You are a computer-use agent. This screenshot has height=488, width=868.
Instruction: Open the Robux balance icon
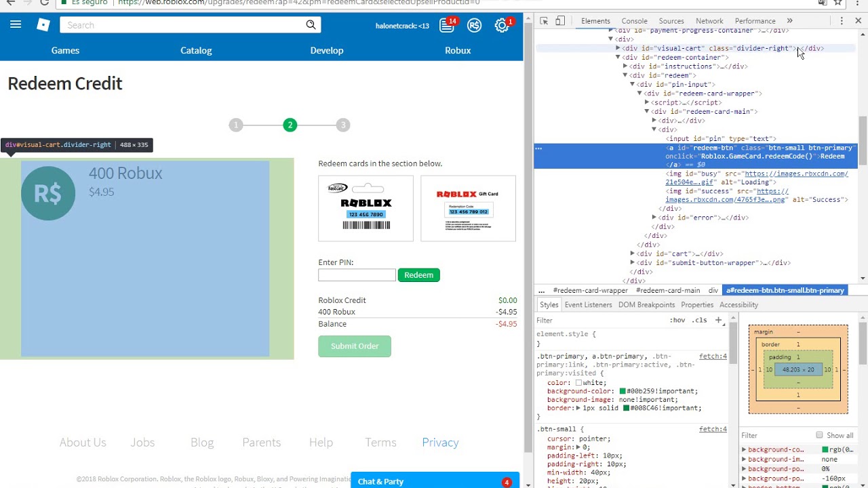pyautogui.click(x=474, y=26)
